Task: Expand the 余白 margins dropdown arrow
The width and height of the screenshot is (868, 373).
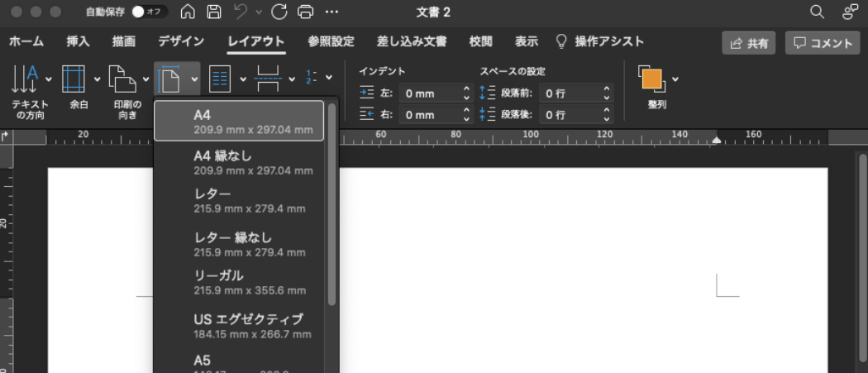Action: click(97, 79)
